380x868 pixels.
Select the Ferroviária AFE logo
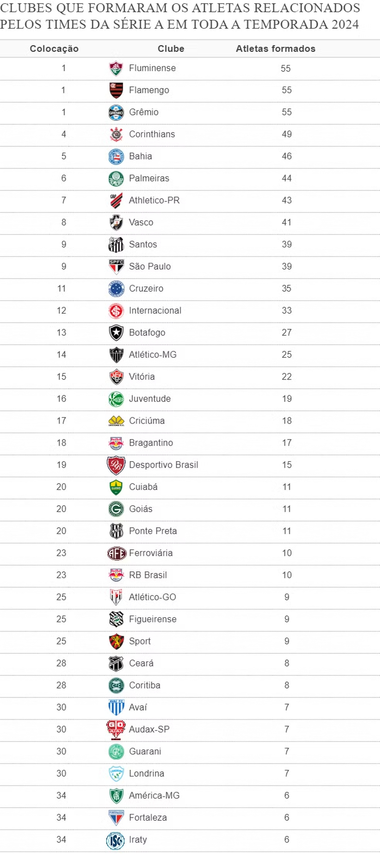click(x=117, y=553)
